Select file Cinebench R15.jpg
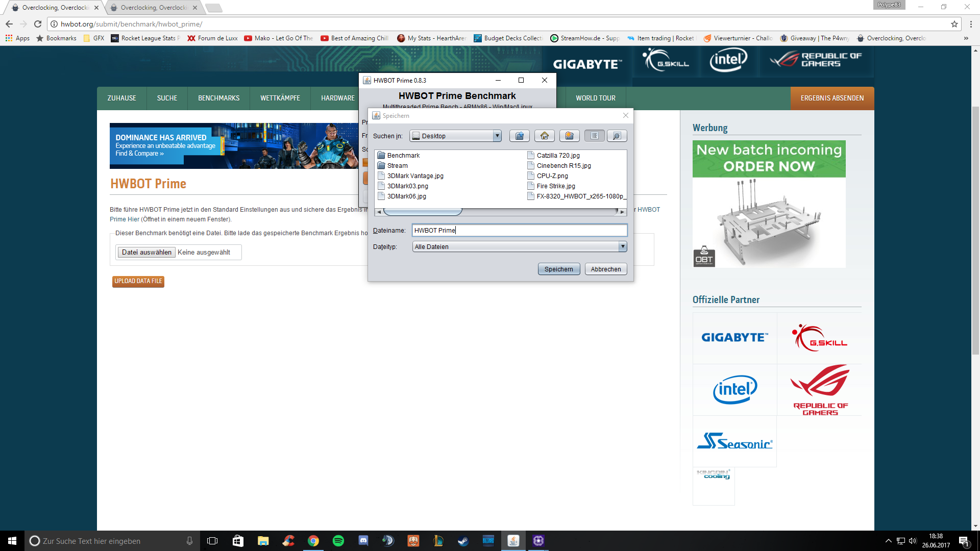980x551 pixels. point(559,165)
